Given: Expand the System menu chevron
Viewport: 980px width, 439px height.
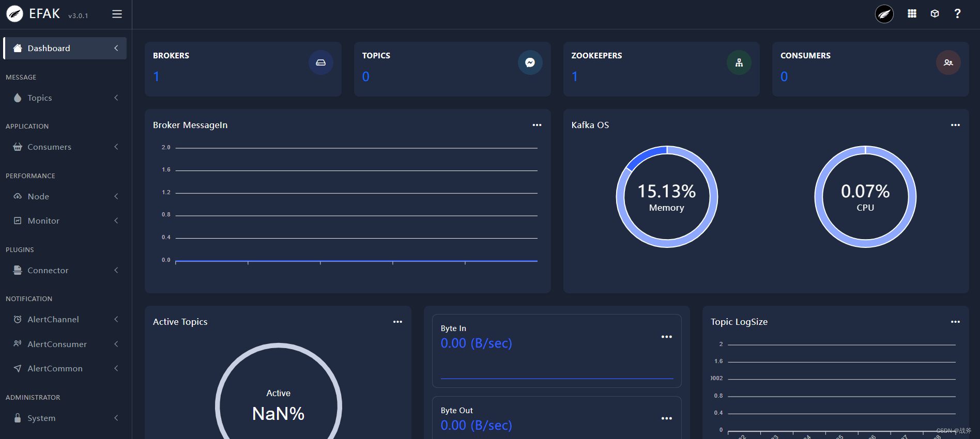Looking at the screenshot, I should tap(116, 418).
